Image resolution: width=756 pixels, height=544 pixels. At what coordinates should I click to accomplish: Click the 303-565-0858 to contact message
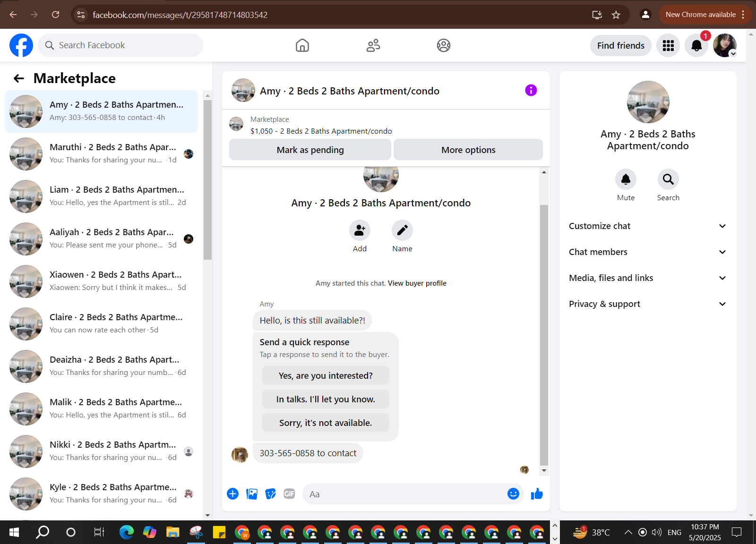pyautogui.click(x=308, y=453)
